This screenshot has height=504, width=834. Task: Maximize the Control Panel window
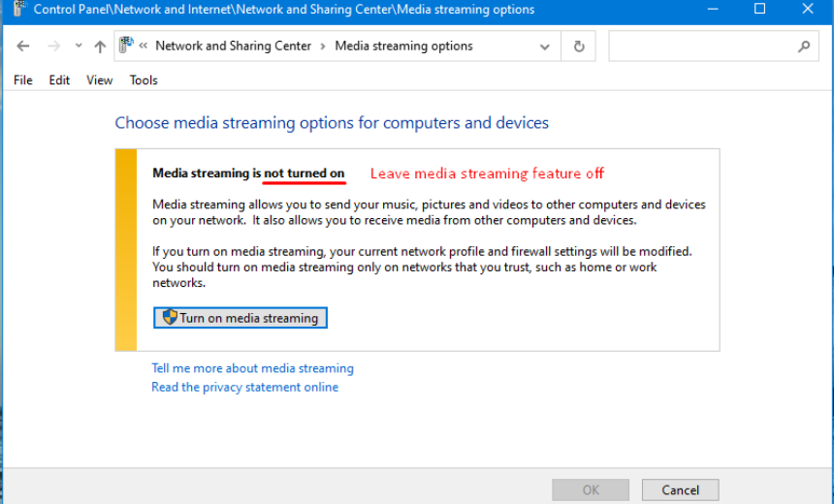760,9
